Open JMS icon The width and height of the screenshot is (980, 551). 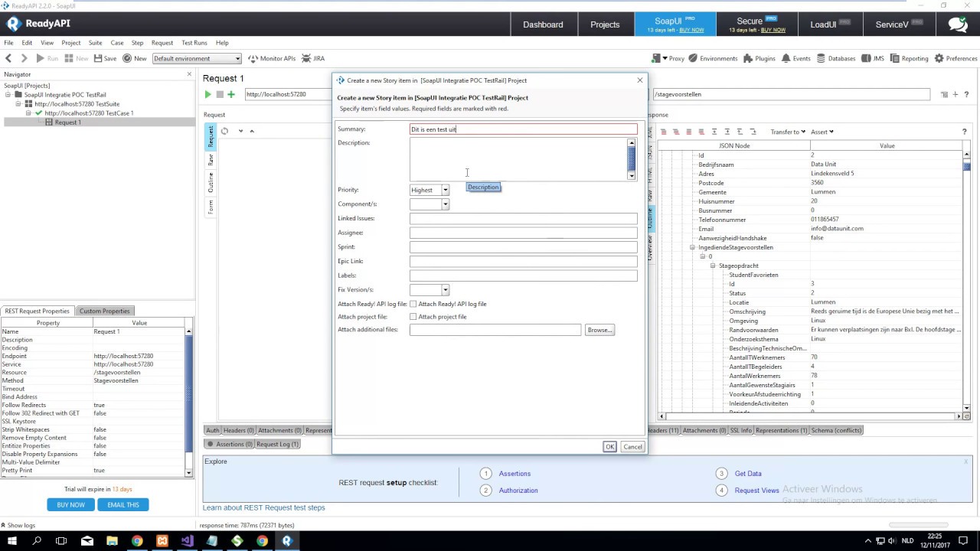click(866, 58)
